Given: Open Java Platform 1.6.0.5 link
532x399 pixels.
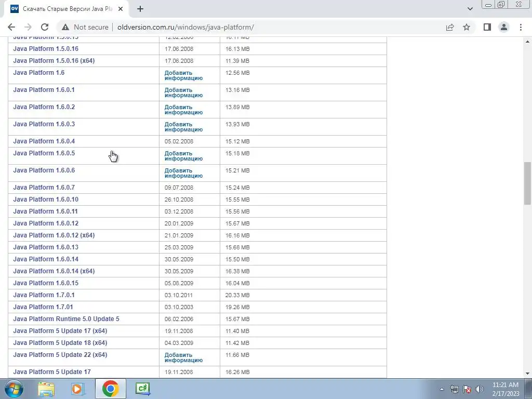Looking at the screenshot, I should point(44,153).
